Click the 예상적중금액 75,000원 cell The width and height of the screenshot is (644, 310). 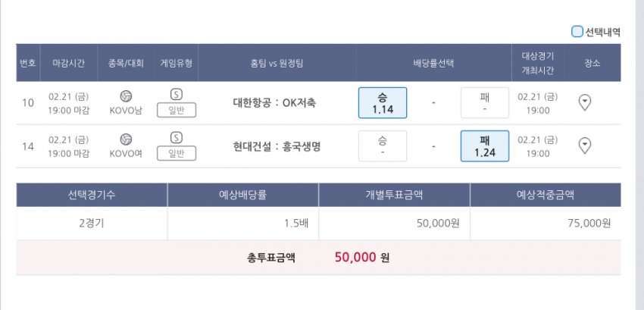546,224
